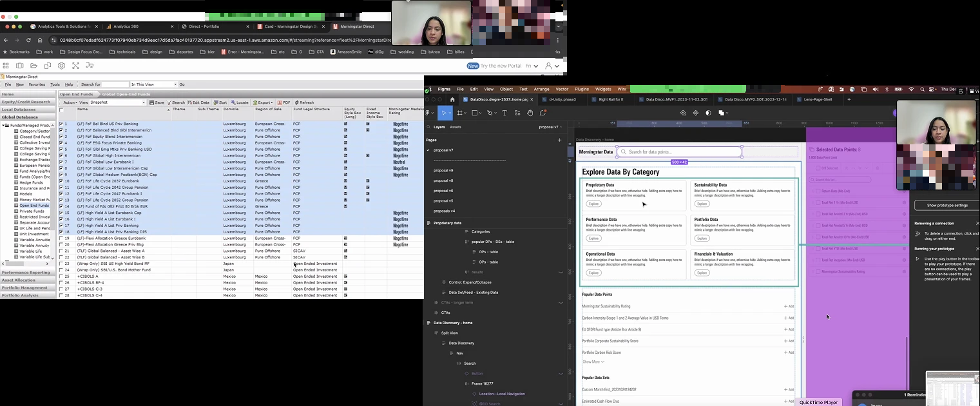Switch to d-Unity_phase3 Figma tab

click(x=562, y=99)
